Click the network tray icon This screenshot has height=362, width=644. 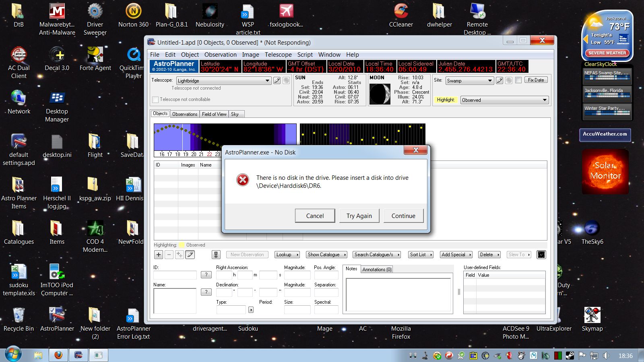click(594, 356)
